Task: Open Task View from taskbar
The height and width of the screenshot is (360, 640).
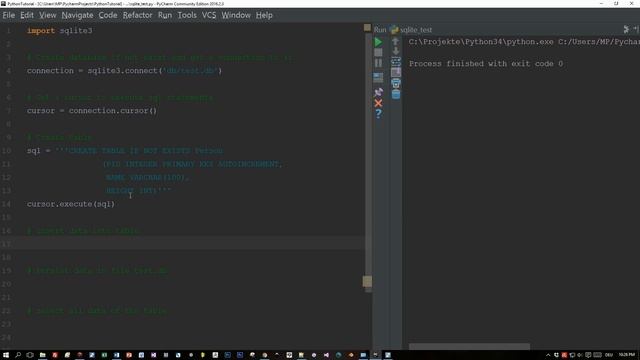Action: 30,355
